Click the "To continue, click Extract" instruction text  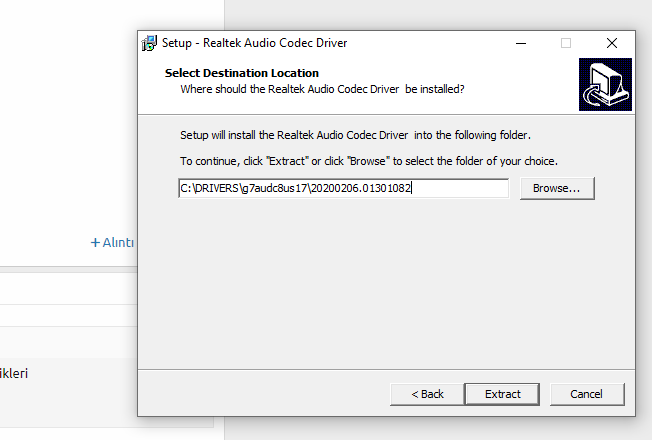[368, 161]
